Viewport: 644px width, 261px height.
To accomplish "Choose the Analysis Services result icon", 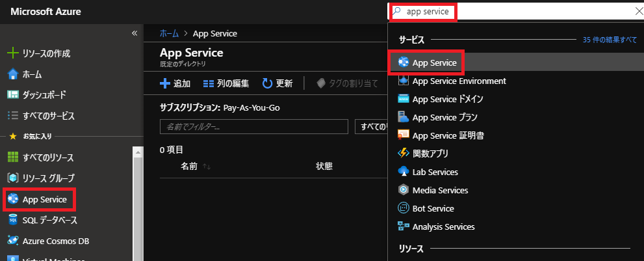I will pyautogui.click(x=404, y=227).
